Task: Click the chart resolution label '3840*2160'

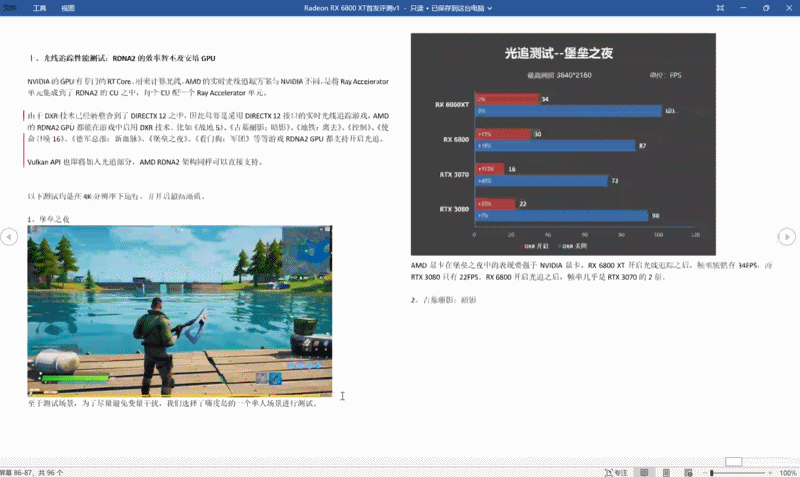Action: point(574,75)
